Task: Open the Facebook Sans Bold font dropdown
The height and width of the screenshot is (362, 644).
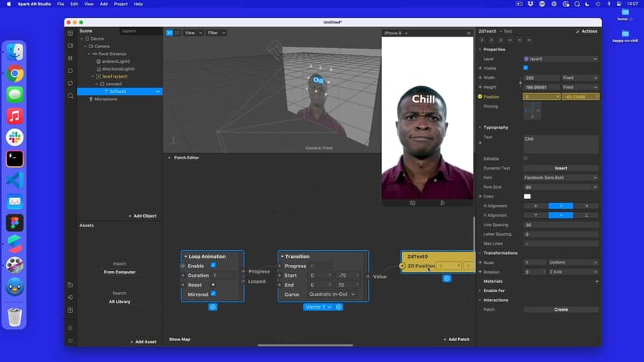Action: [x=561, y=178]
